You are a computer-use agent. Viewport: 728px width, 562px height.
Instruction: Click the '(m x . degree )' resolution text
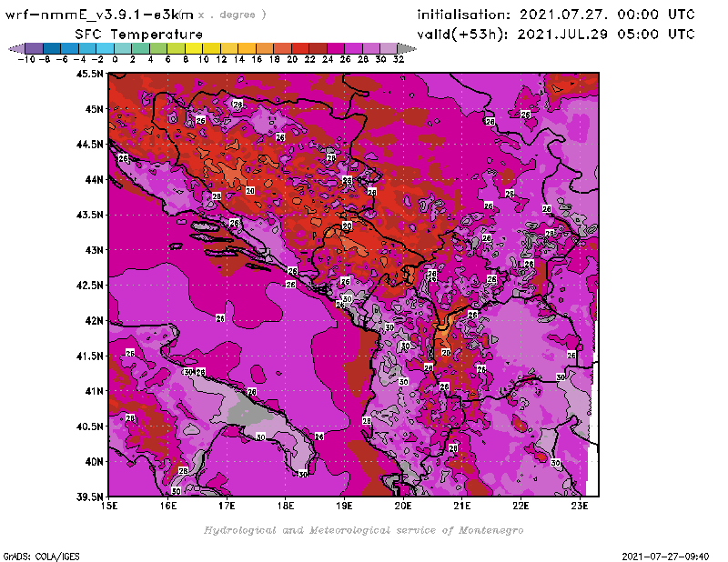tap(224, 15)
